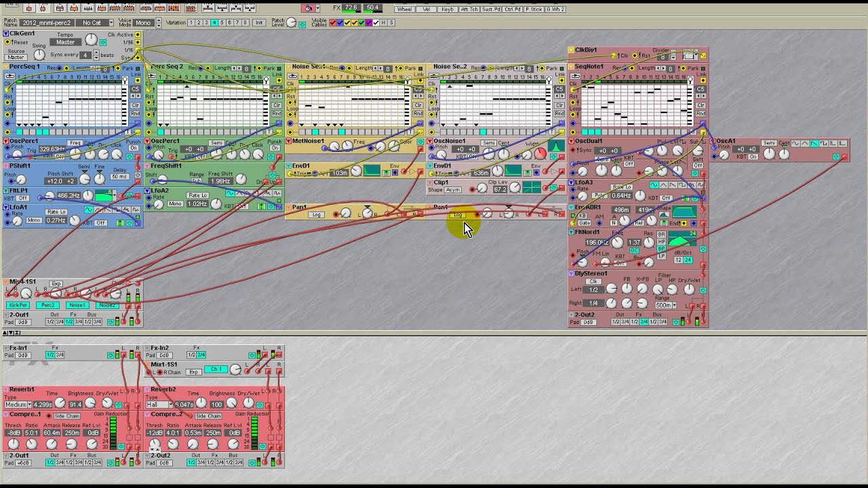Toggle purple cables visibility checkbox
Screen dimensions: 868x488
pyautogui.click(x=369, y=22)
